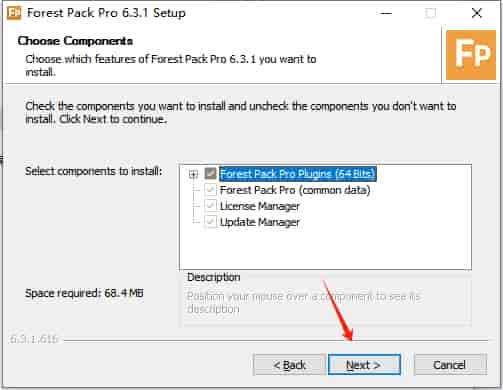Cancel the setup
The image size is (503, 390).
(450, 365)
